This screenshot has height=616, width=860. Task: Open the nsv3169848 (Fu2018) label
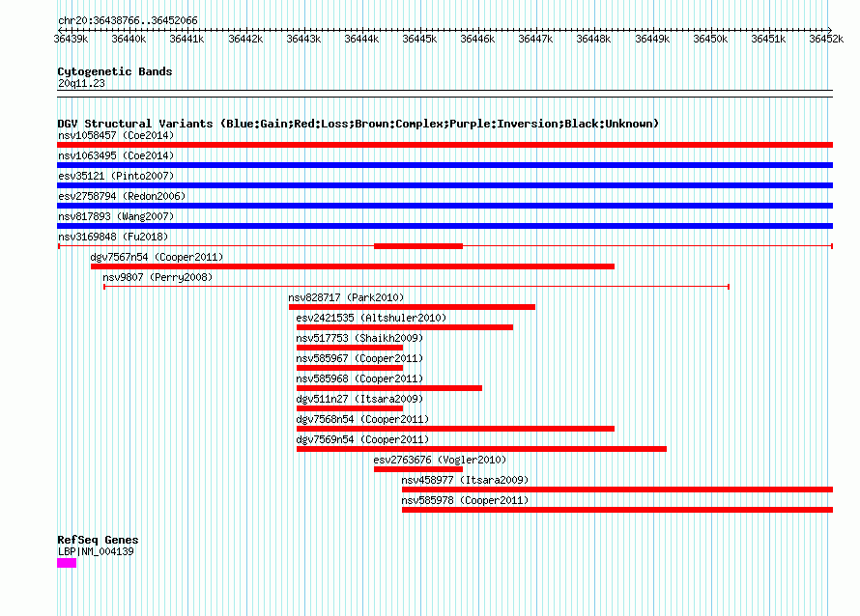click(113, 237)
